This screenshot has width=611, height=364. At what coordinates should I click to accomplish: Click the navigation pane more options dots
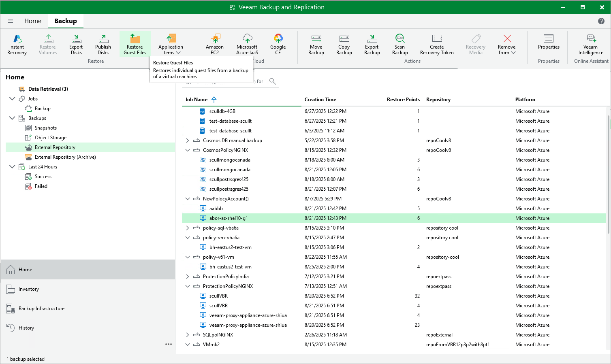[x=169, y=344]
